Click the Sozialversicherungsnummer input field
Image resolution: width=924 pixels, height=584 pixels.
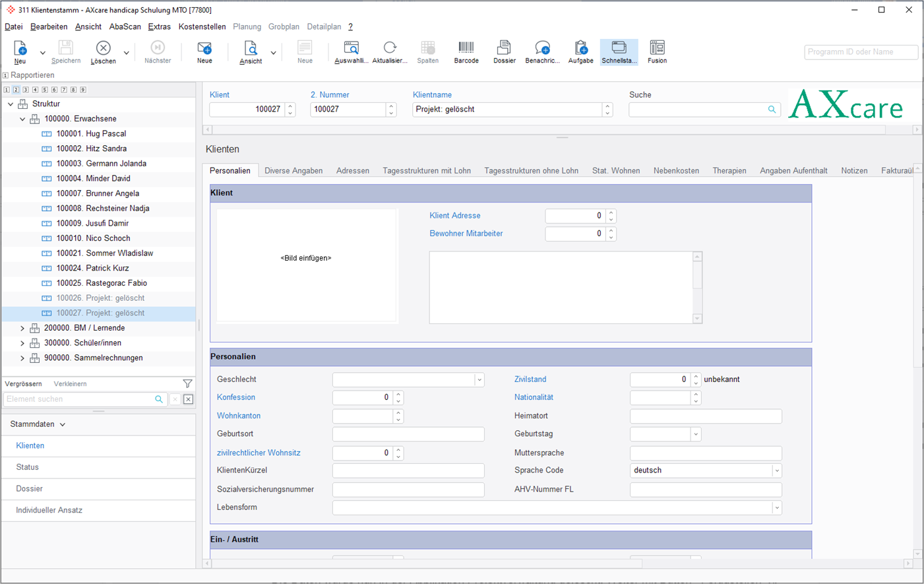point(408,490)
